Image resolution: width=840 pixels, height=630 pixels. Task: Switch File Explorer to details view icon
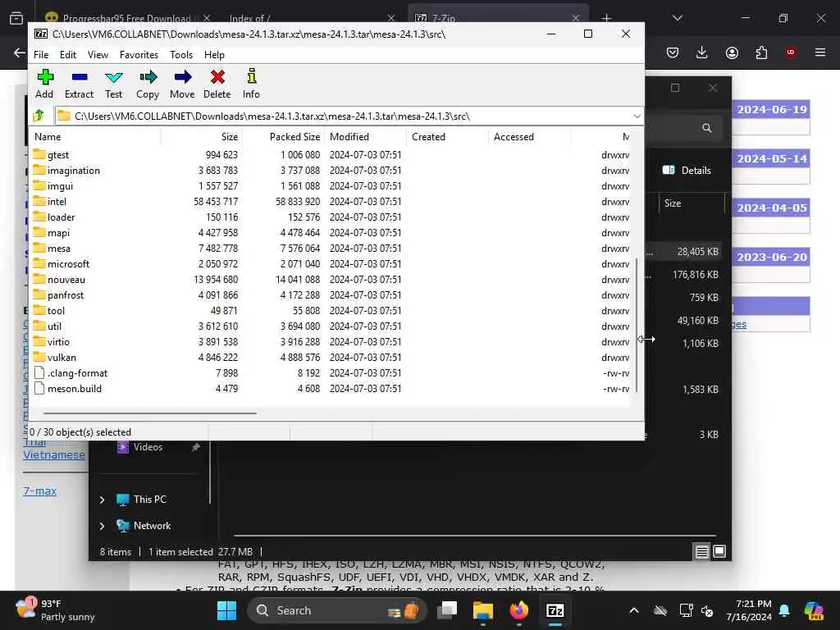(702, 551)
